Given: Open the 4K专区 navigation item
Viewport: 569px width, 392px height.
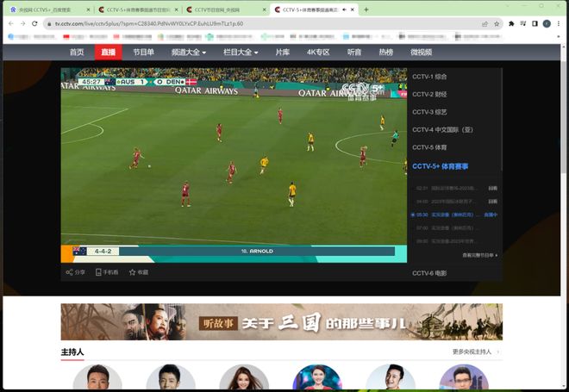Looking at the screenshot, I should tap(318, 53).
